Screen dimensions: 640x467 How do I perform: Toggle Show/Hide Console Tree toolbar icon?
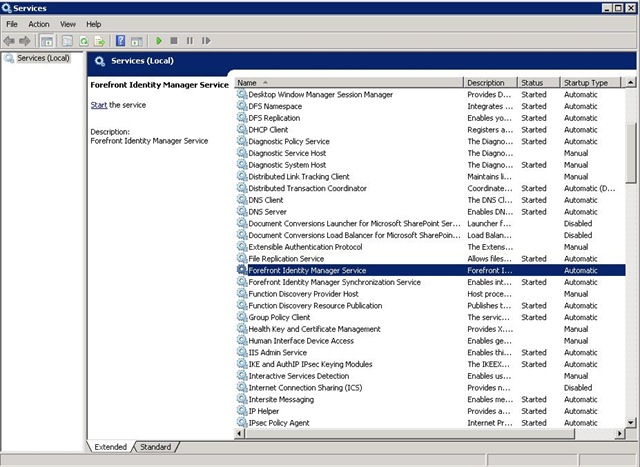47,41
